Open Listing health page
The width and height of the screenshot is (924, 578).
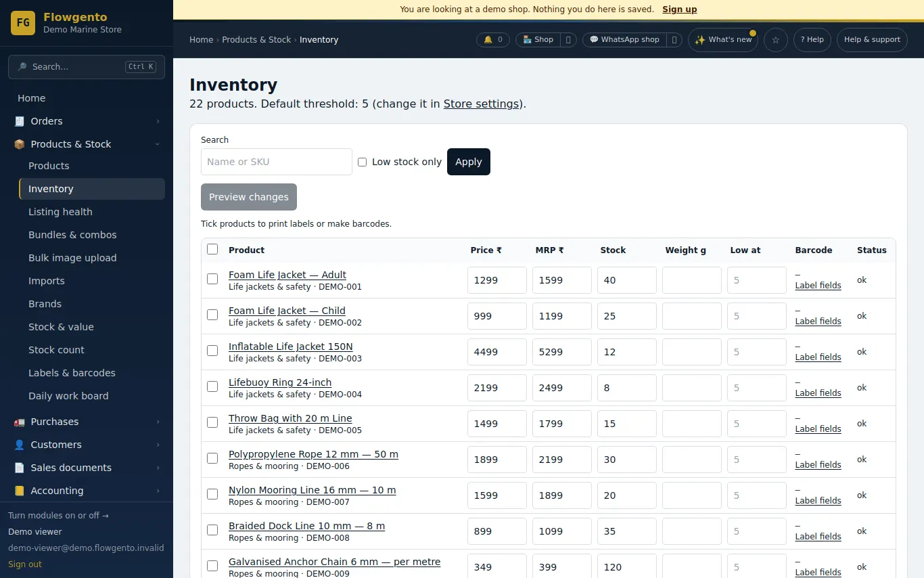point(92,212)
